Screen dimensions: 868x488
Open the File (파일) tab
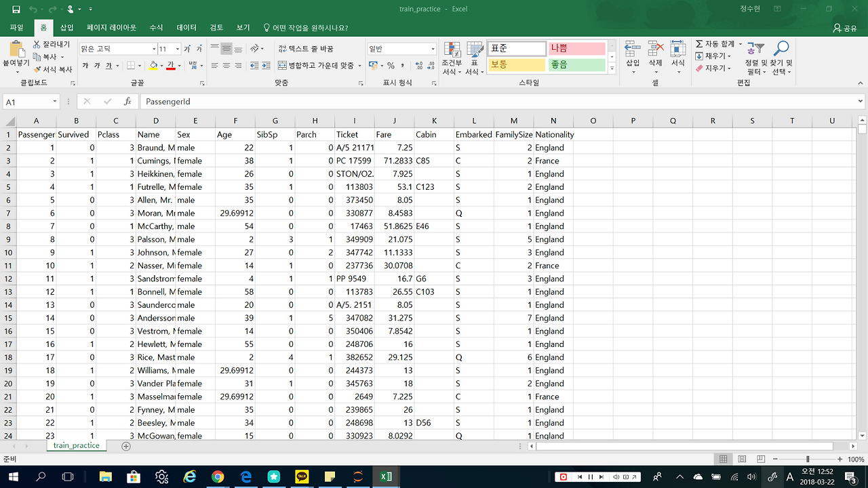point(17,28)
